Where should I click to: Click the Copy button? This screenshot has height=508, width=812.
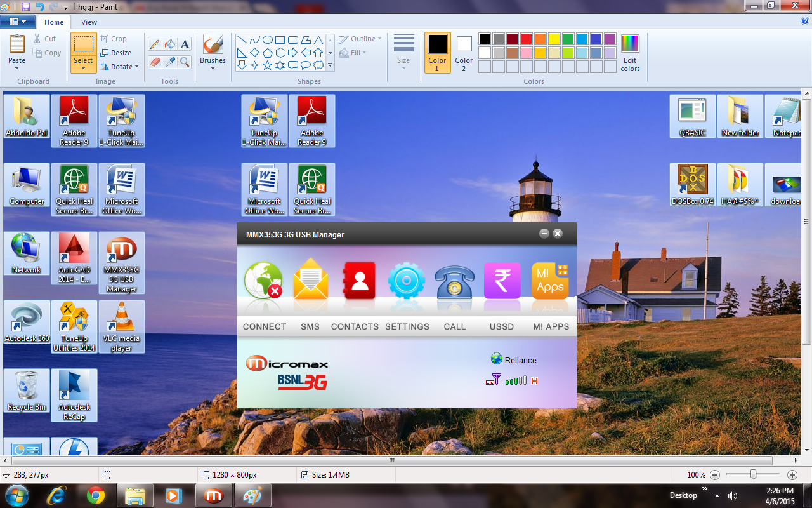(47, 53)
